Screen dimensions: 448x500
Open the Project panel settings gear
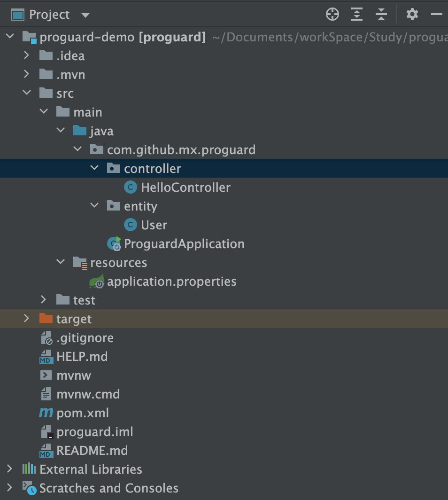(x=412, y=15)
